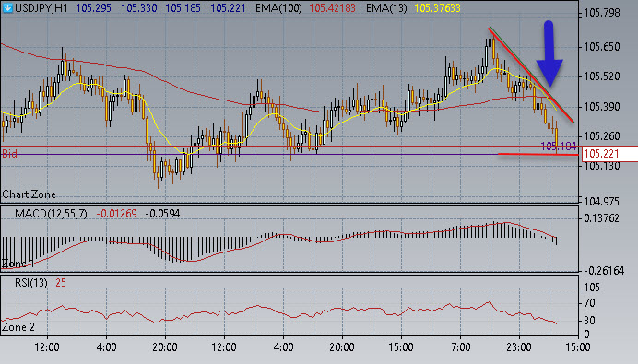This screenshot has width=638, height=364.
Task: Click the EMA(13) value 105.37633
Action: click(437, 8)
